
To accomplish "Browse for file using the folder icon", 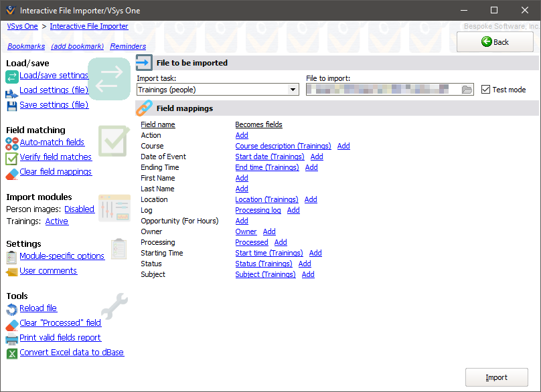I will pyautogui.click(x=467, y=90).
